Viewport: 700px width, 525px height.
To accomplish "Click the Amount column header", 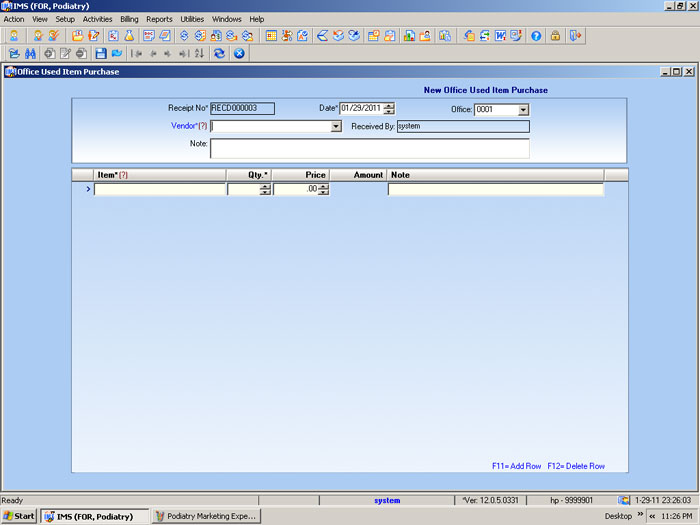I will [358, 175].
